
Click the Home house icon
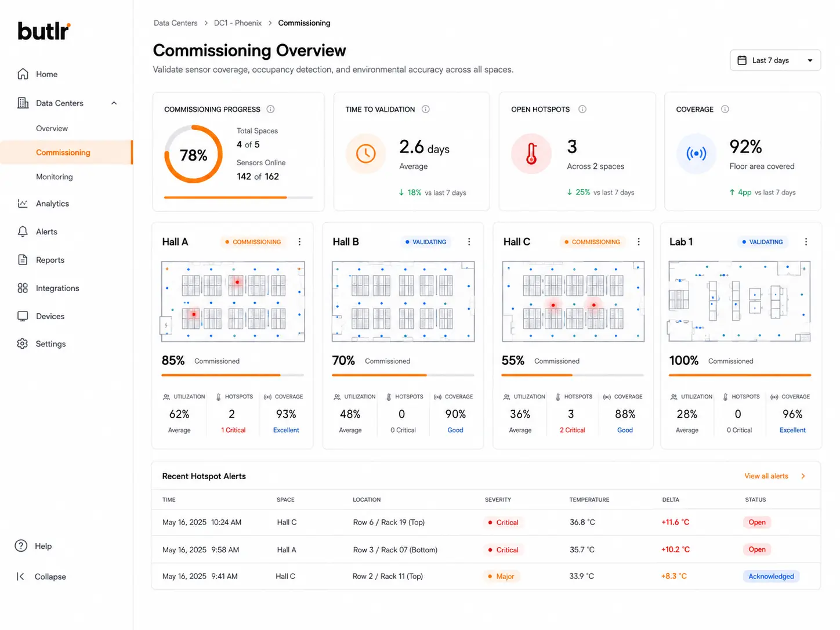coord(23,74)
